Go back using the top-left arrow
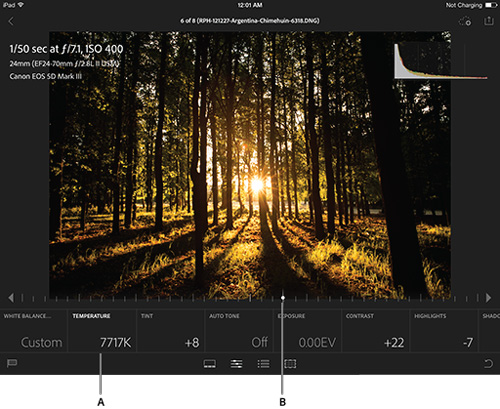Screen dimensions: 500x409 tap(11, 21)
